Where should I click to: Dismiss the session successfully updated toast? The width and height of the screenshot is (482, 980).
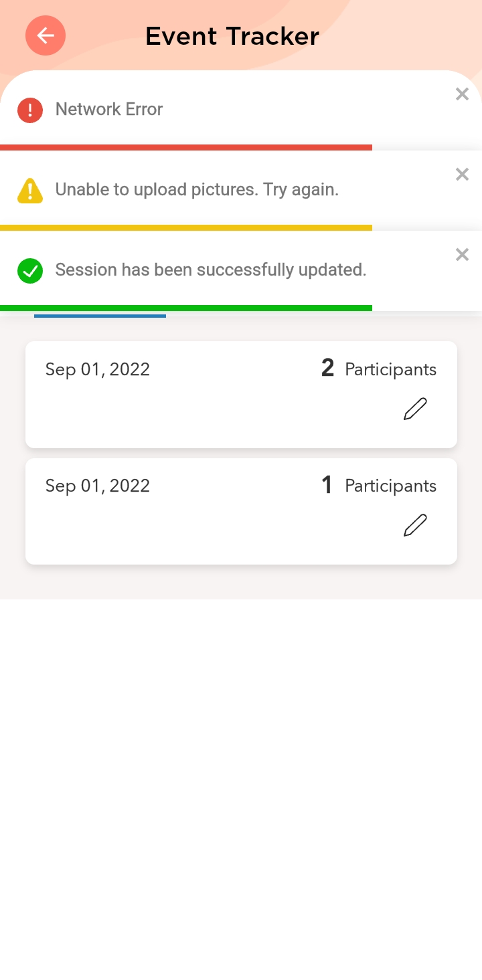(462, 255)
